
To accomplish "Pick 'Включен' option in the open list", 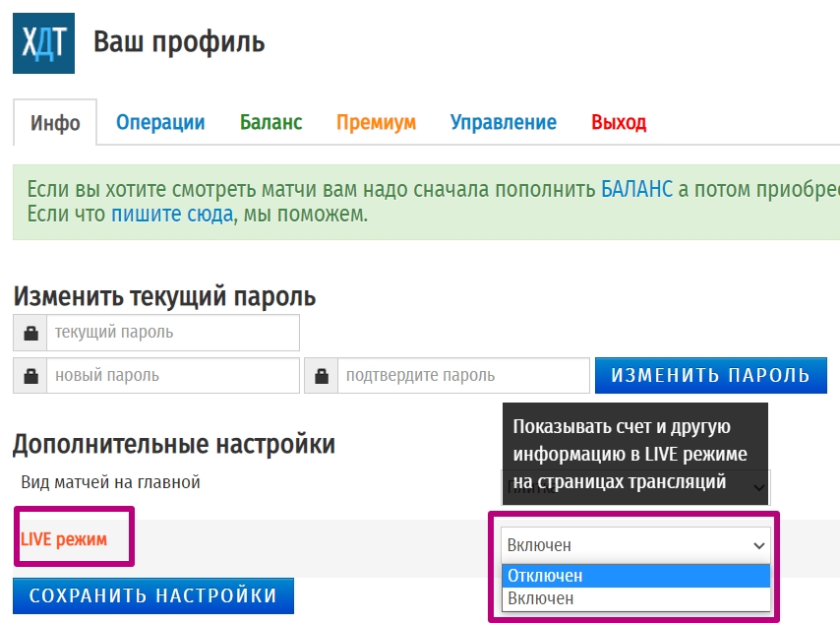I will click(x=635, y=598).
